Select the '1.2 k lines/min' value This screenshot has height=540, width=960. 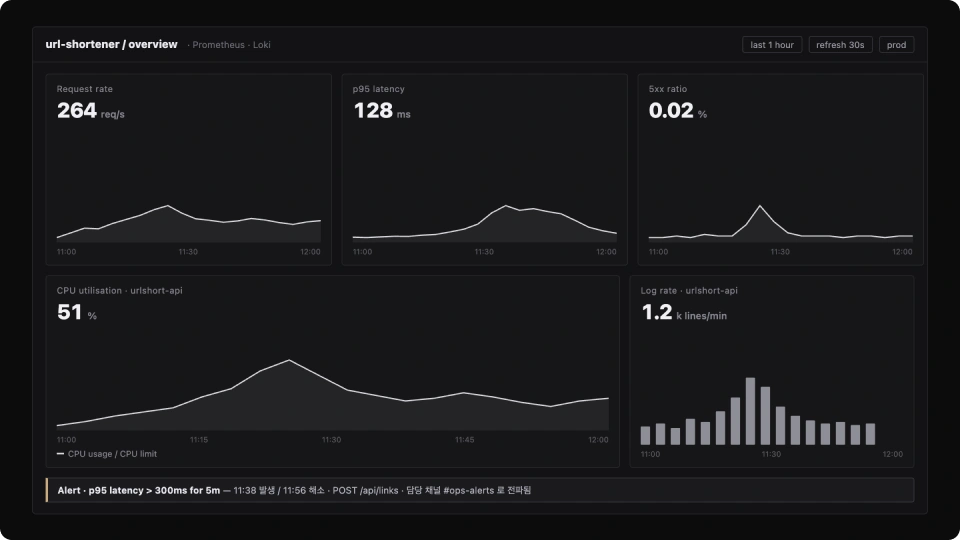[684, 312]
